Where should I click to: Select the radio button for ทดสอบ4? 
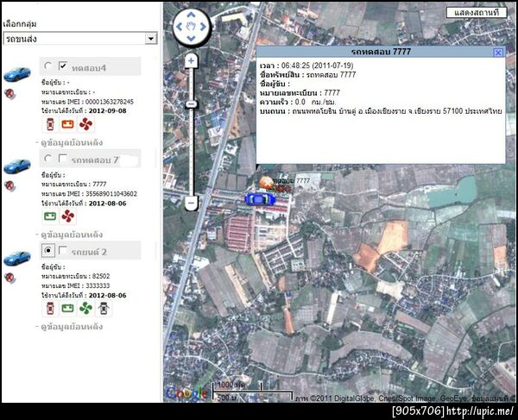click(48, 66)
